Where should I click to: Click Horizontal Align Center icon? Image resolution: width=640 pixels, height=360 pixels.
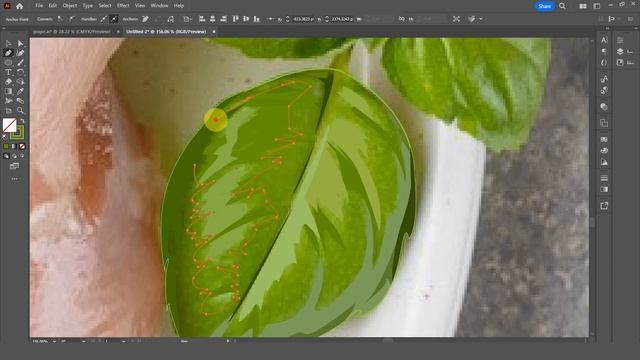point(212,19)
